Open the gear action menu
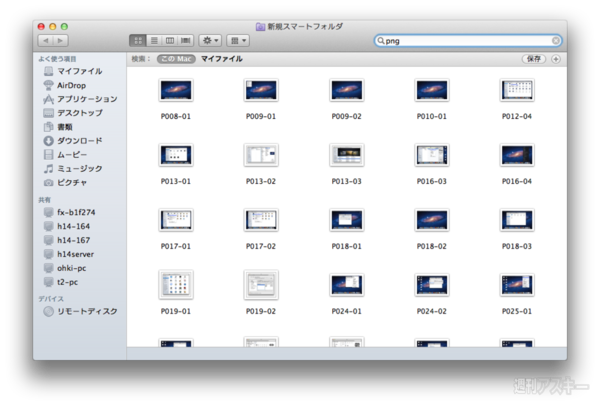600x406 pixels. pyautogui.click(x=210, y=41)
